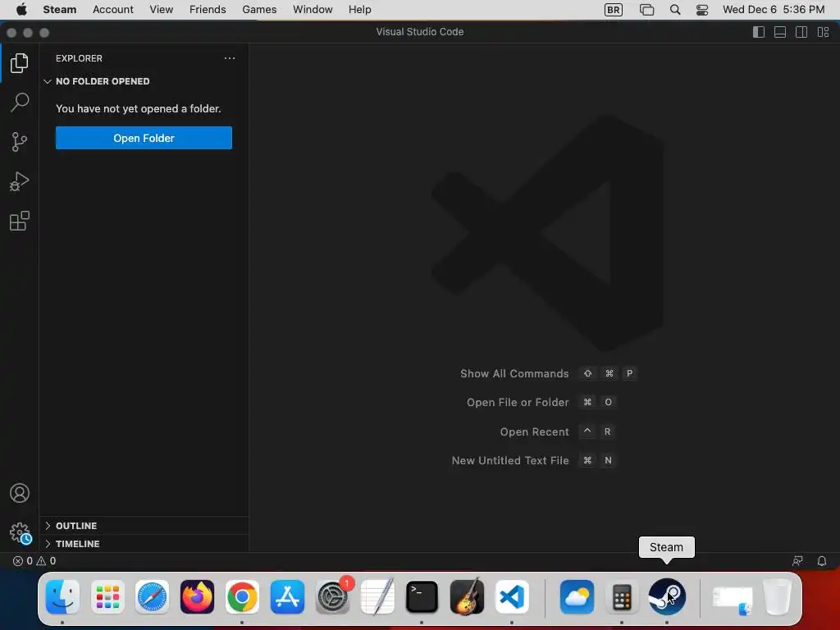Open TextEdit from the Dock
The width and height of the screenshot is (840, 630).
pyautogui.click(x=377, y=597)
